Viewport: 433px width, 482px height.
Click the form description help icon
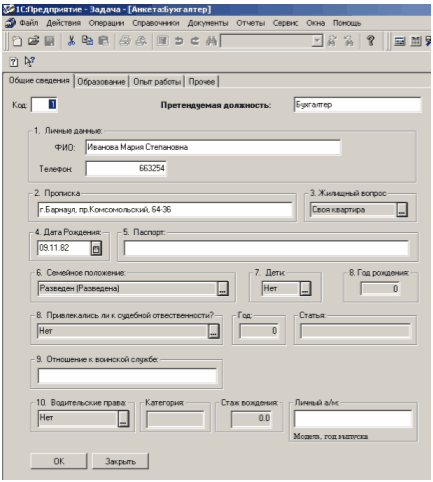14,62
